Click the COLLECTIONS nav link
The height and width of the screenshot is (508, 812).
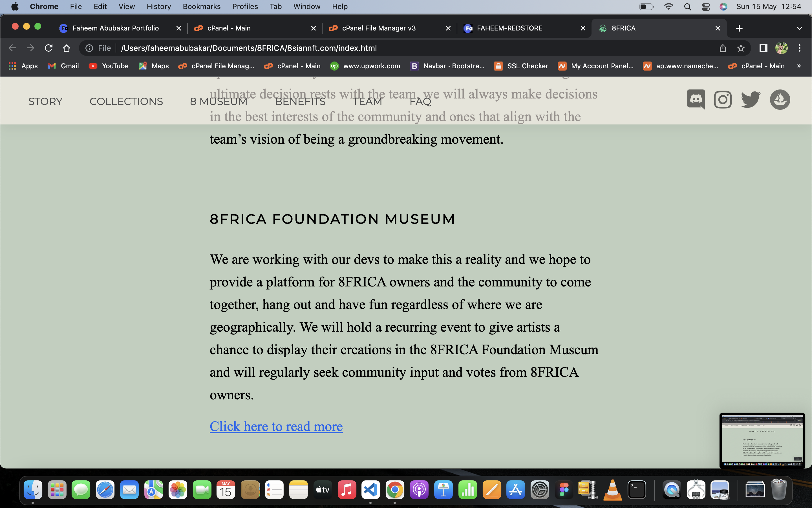126,102
